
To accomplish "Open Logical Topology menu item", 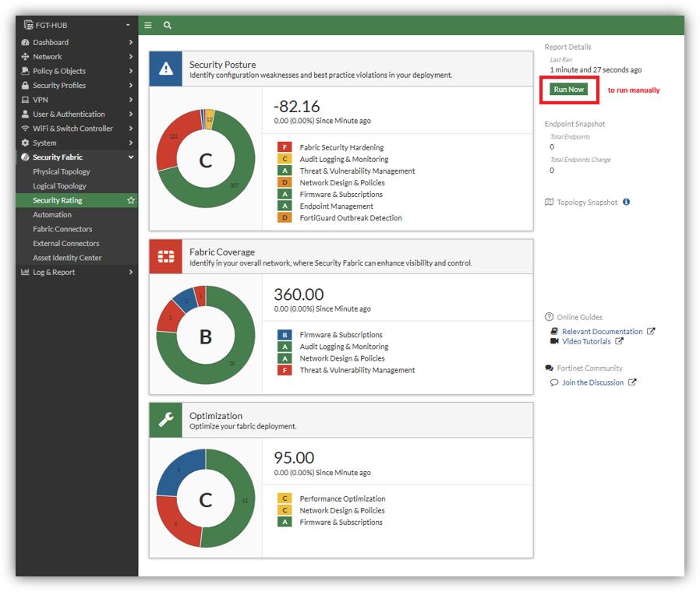I will [x=77, y=186].
